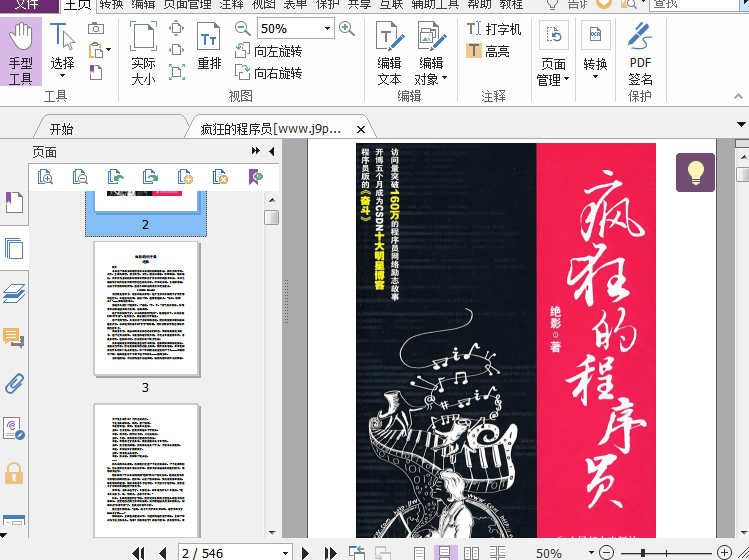Go to previous page button
749x560 pixels.
(163, 553)
